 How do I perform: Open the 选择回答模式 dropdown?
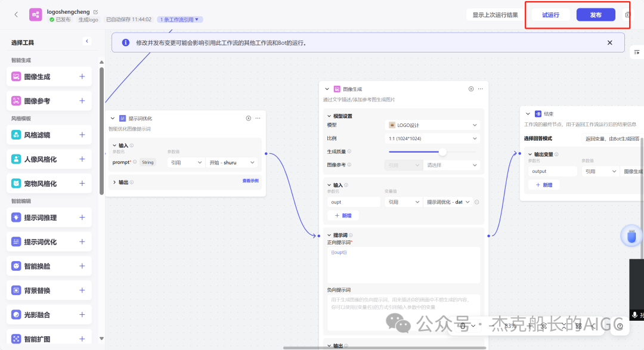pyautogui.click(x=613, y=138)
